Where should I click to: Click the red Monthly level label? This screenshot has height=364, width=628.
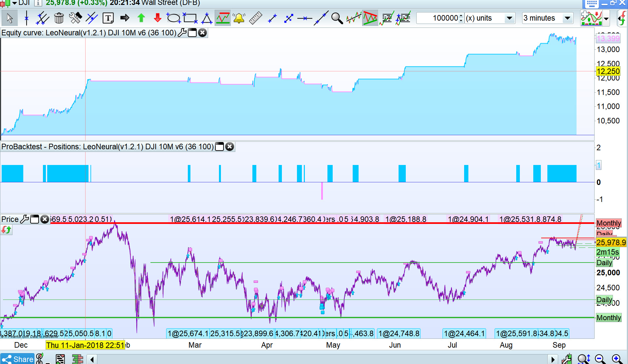click(x=609, y=223)
